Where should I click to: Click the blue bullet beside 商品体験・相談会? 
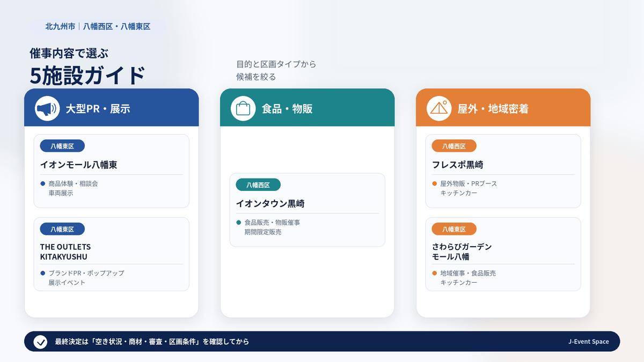click(x=43, y=183)
